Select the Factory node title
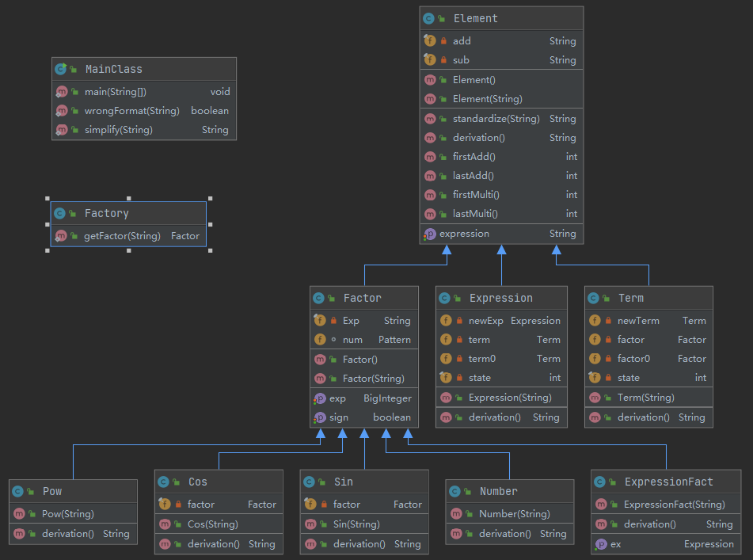The height and width of the screenshot is (560, 753). coord(107,213)
